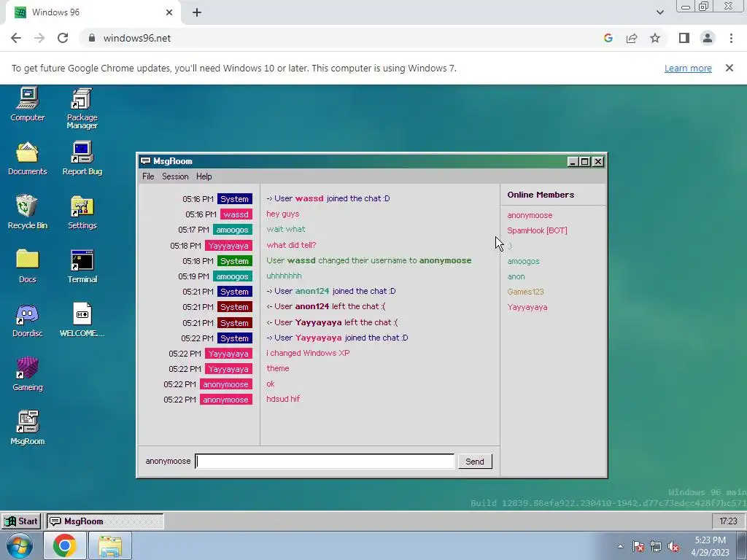The height and width of the screenshot is (560, 747).
Task: Open the Package Manager desktop icon
Action: (82, 109)
